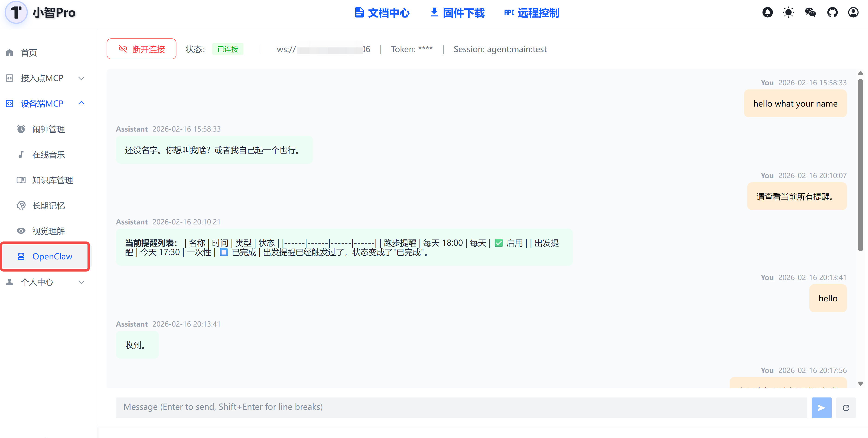Click the refresh icon beside send

(846, 408)
